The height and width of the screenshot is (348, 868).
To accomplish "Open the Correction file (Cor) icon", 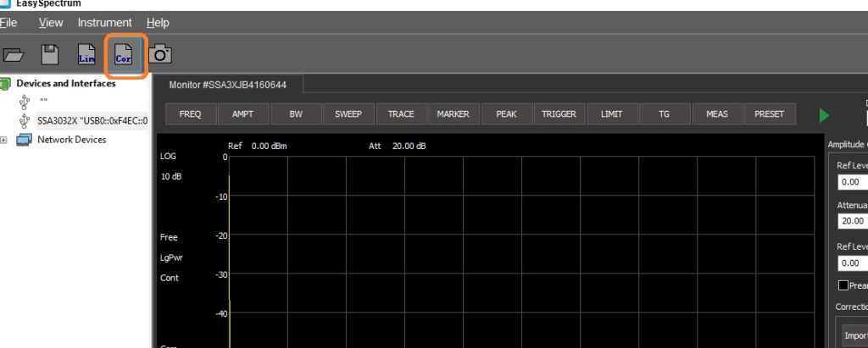I will 124,55.
